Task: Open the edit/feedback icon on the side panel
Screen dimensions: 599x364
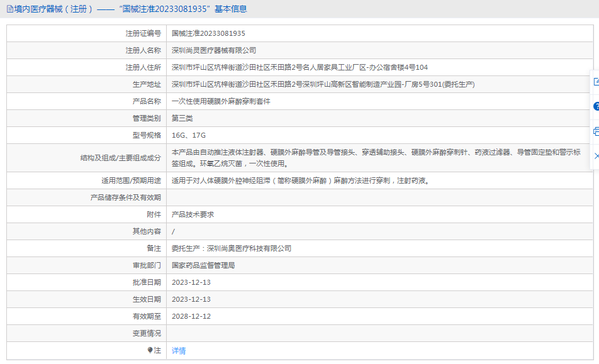Action: (596, 82)
